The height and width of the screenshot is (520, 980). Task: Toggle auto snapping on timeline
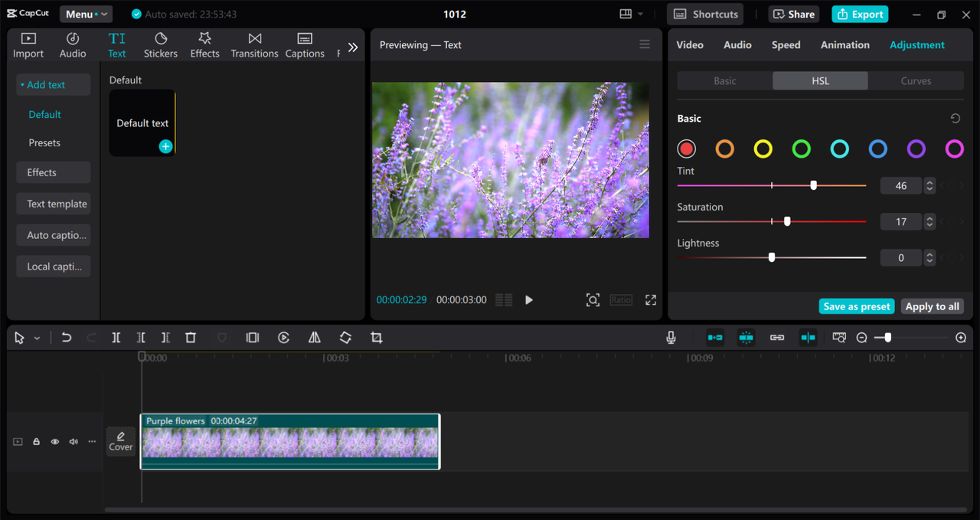746,338
